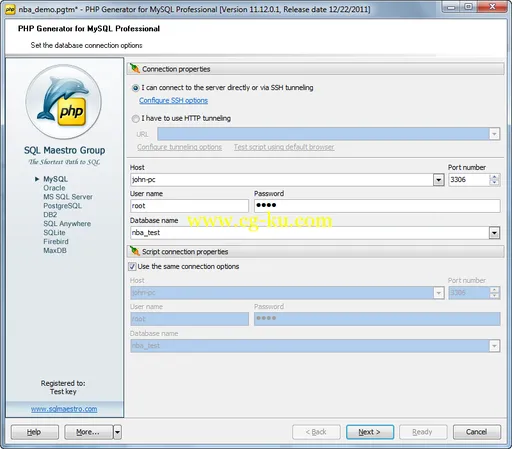Click the PHP dolphin logo image

click(64, 102)
